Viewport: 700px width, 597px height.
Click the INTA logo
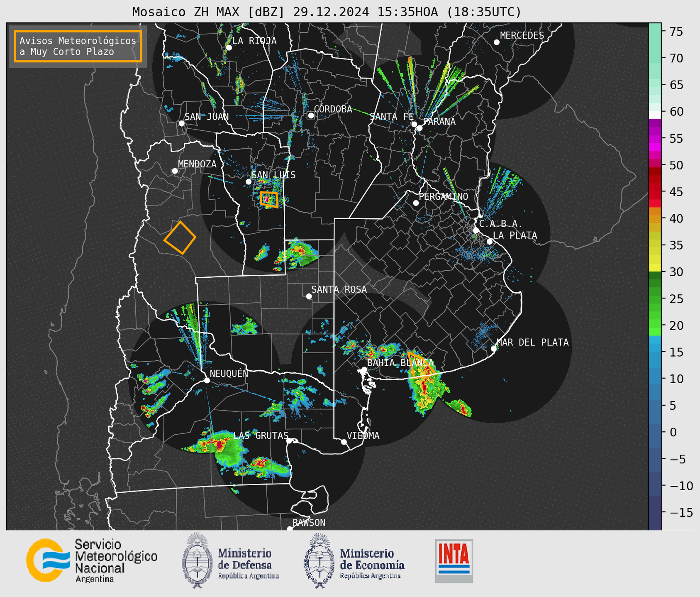[x=454, y=561]
